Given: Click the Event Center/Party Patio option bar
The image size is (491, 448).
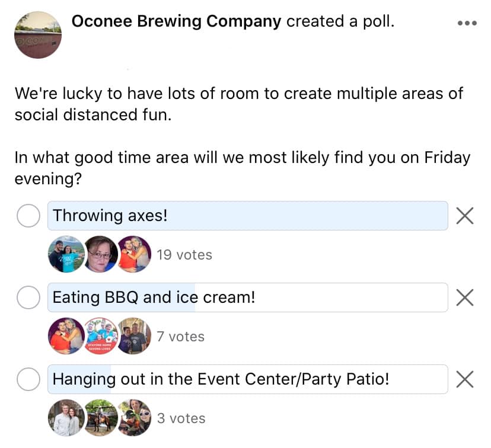Looking at the screenshot, I should click(248, 379).
